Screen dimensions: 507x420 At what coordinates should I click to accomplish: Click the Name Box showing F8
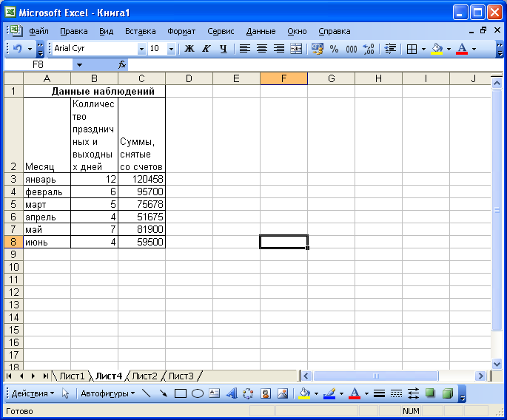[x=38, y=65]
